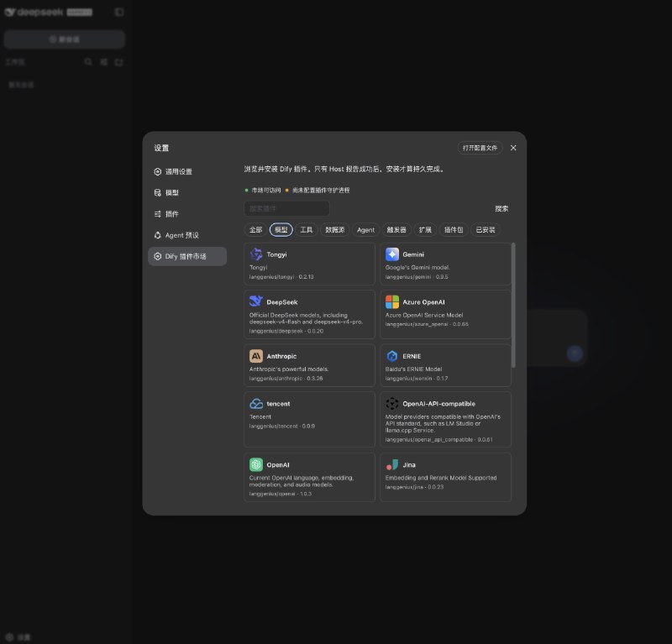
Task: Select the Agent filter tab
Action: 365,230
